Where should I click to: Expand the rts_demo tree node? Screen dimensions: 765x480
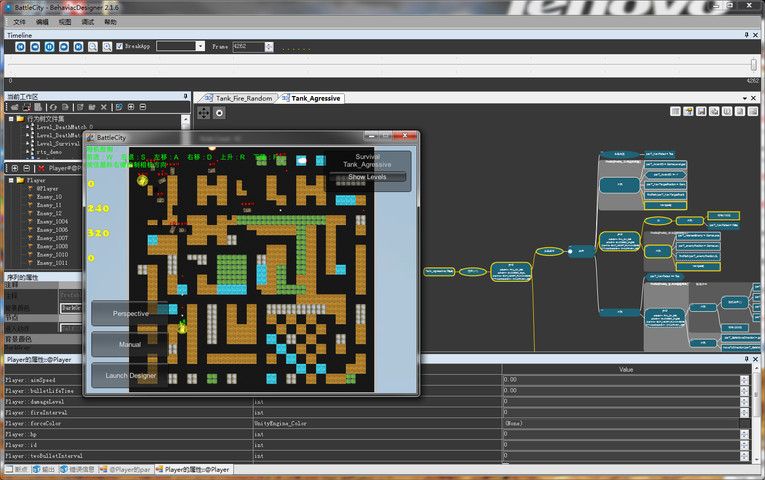(28, 152)
